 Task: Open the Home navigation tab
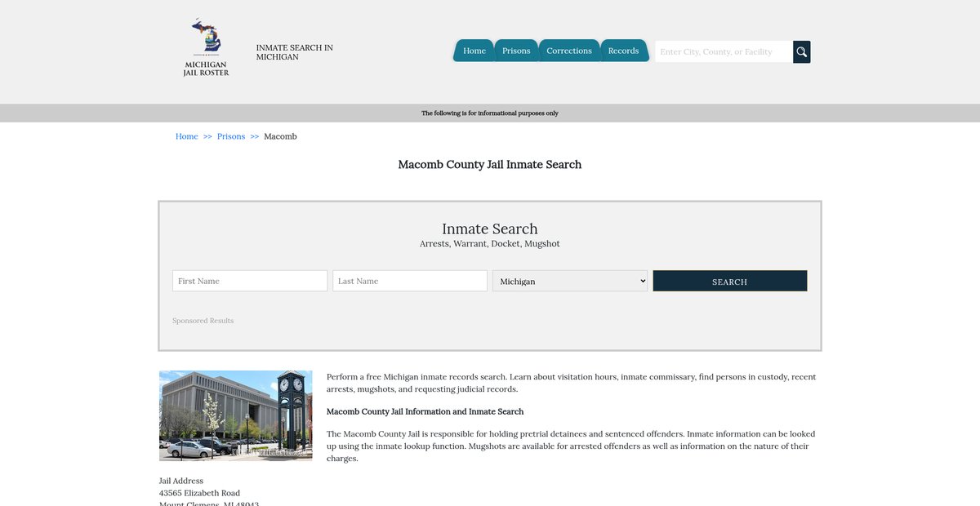click(474, 51)
